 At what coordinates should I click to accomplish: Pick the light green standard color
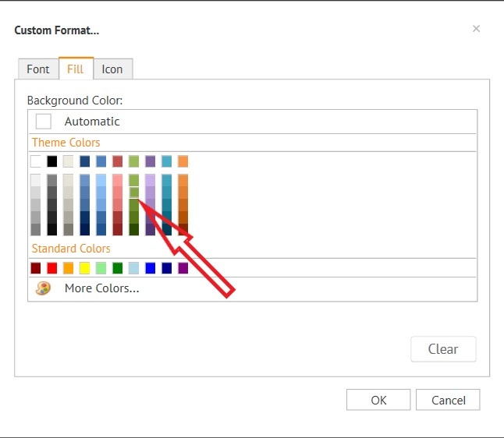[101, 268]
